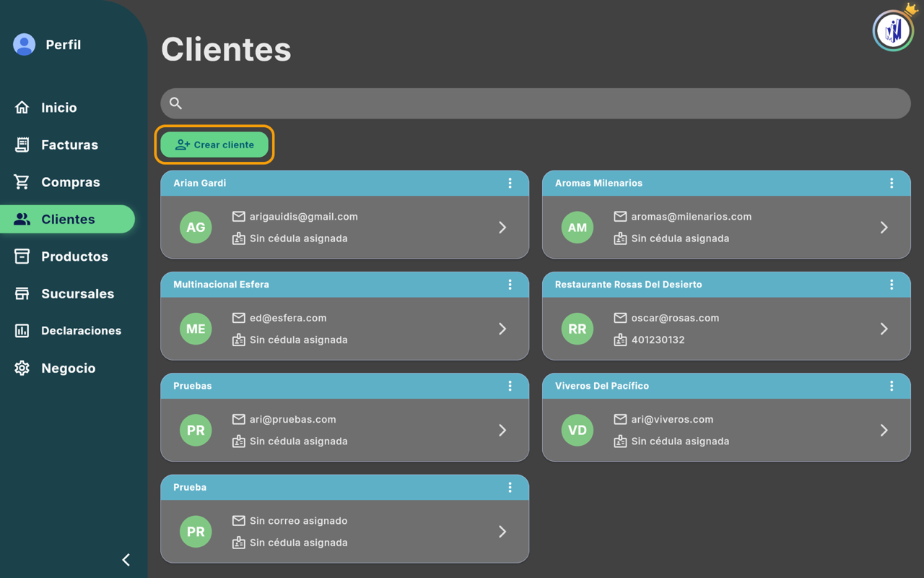Click the RR avatar for Restaurante Rosas
Screen dimensions: 924x578
[577, 329]
